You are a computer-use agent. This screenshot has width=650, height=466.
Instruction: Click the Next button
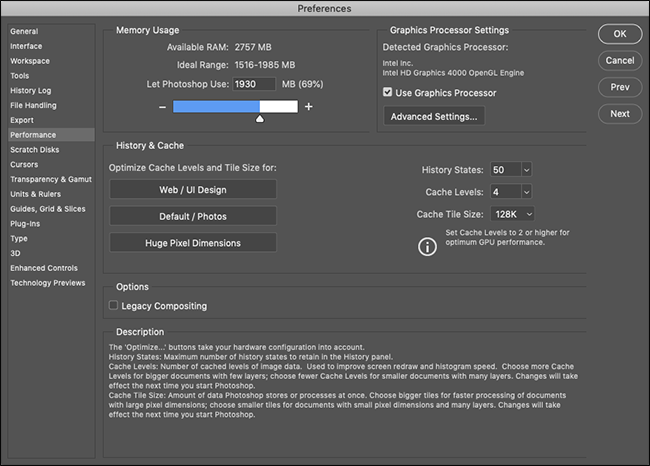click(619, 113)
